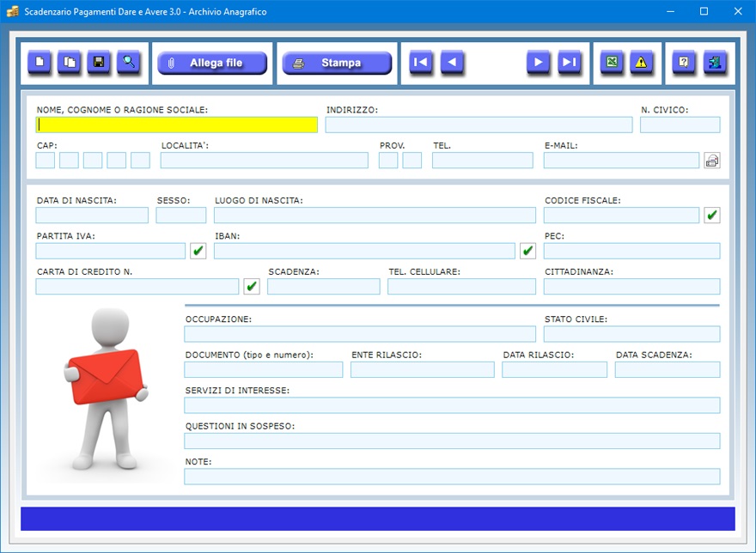Viewport: 756px width, 553px height.
Task: Click the PEC field
Action: 632,251
